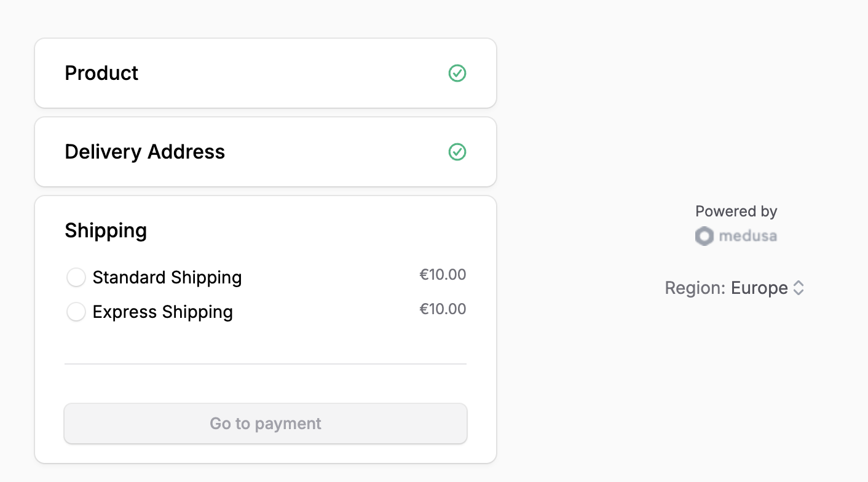Click the €10.00 price for Standard Shipping

(443, 274)
